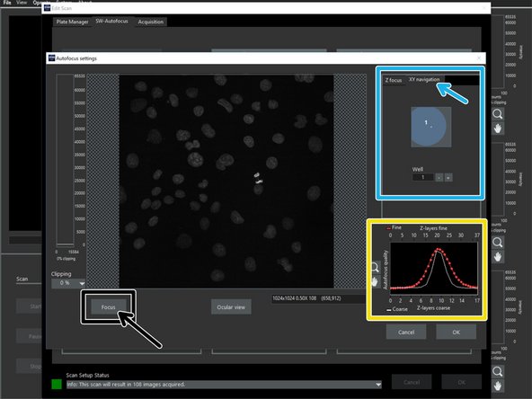Click OK in the Edit Scan window
This screenshot has width=532, height=399.
click(x=461, y=383)
